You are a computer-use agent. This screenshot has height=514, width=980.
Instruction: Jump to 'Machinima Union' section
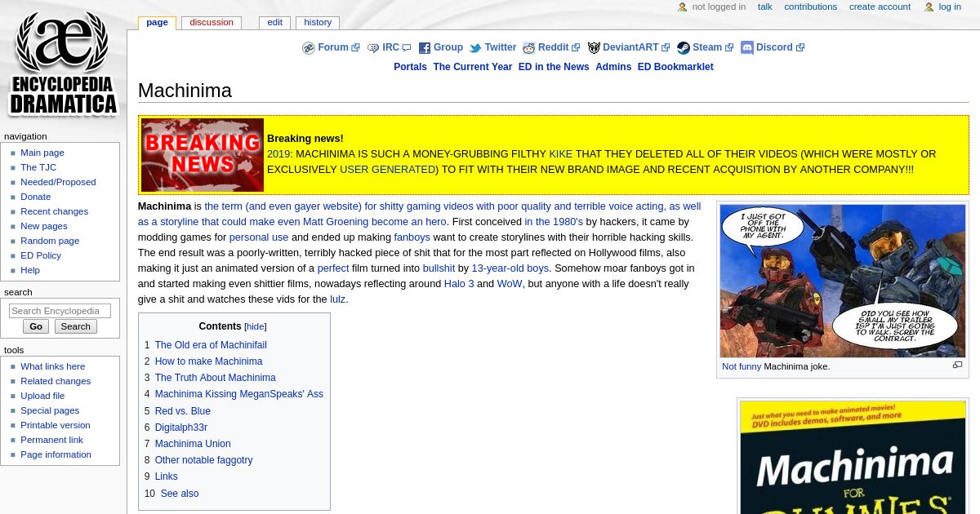[193, 444]
